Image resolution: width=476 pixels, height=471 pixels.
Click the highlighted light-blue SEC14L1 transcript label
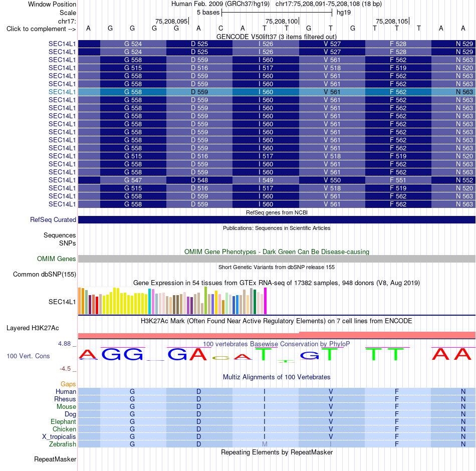click(62, 92)
